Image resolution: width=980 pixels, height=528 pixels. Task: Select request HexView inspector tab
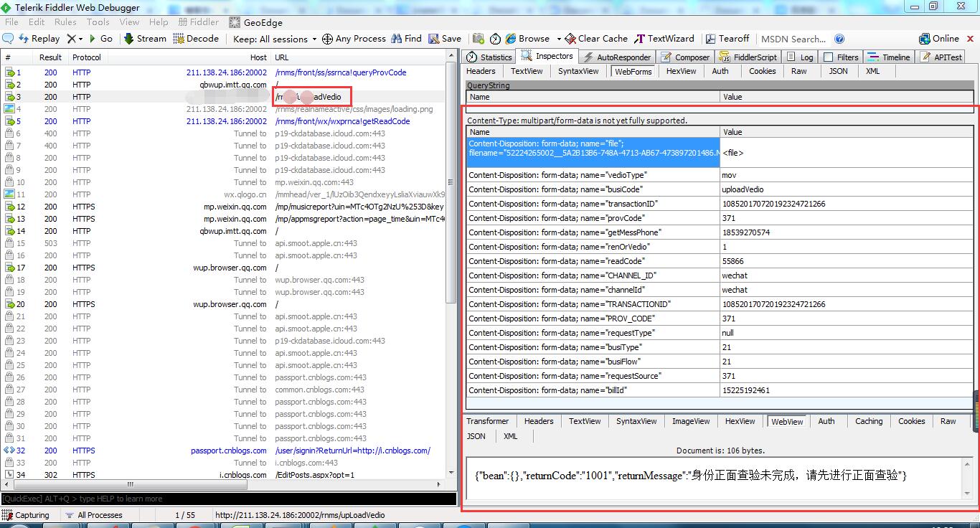pyautogui.click(x=681, y=71)
